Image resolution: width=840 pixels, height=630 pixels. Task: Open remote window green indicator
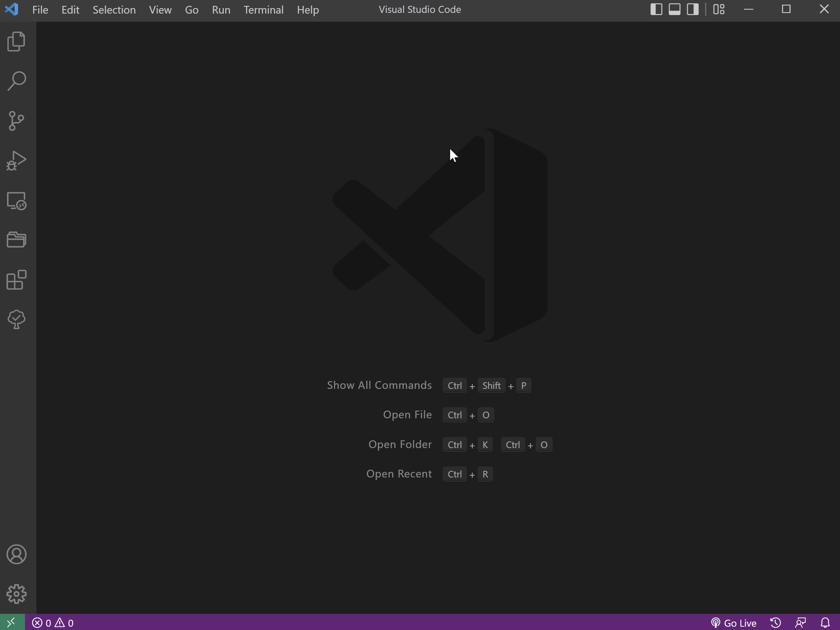point(12,622)
